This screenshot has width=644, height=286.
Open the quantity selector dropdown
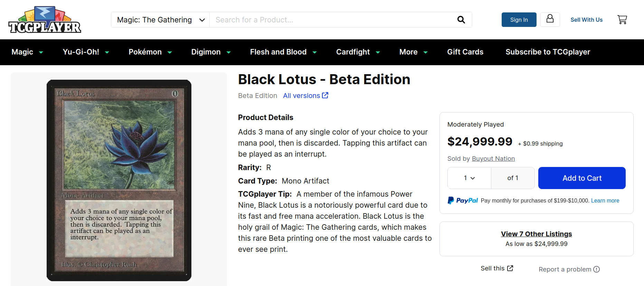click(x=469, y=178)
